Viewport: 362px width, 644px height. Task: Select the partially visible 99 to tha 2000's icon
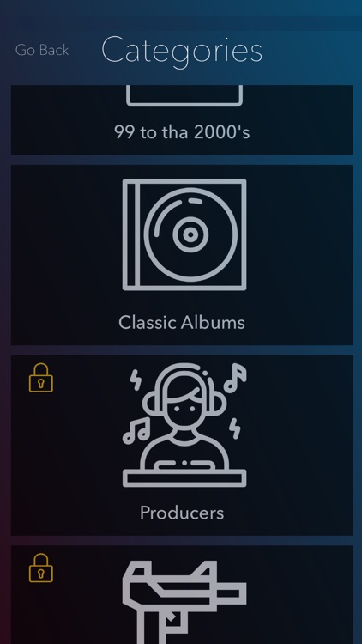coord(184,95)
